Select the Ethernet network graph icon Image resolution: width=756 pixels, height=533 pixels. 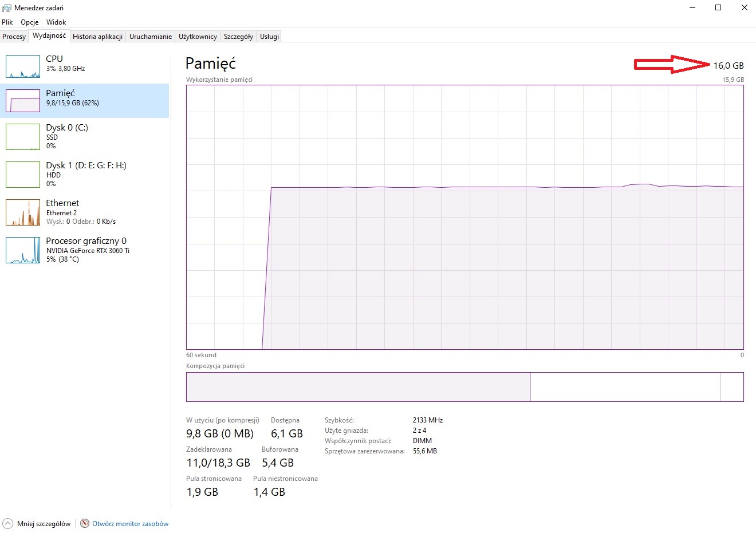point(23,212)
